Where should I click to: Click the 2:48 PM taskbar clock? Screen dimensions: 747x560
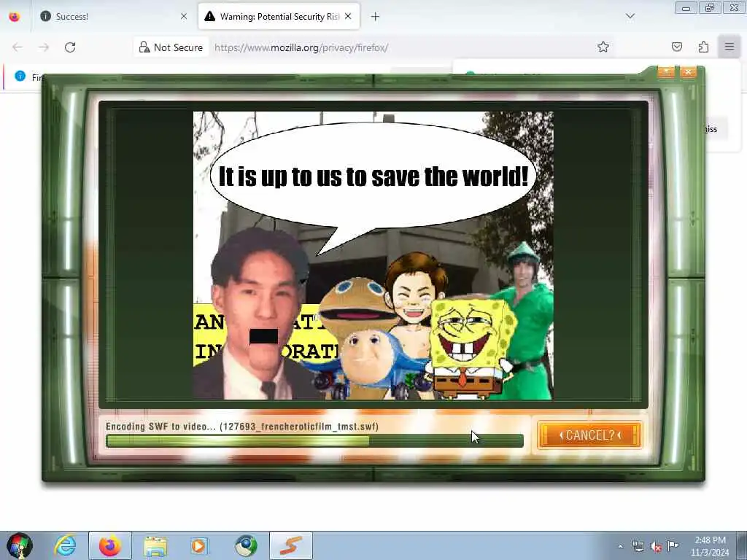pyautogui.click(x=710, y=546)
